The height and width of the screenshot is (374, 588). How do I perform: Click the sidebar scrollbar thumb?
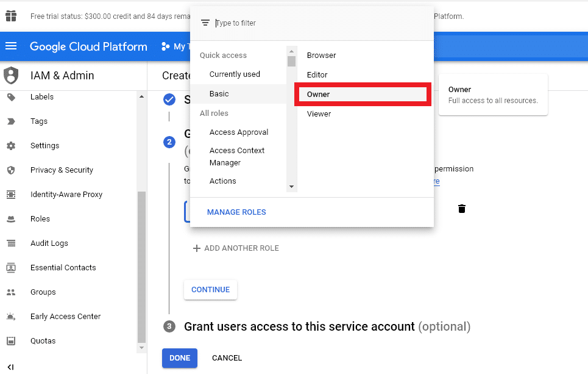coord(141,267)
